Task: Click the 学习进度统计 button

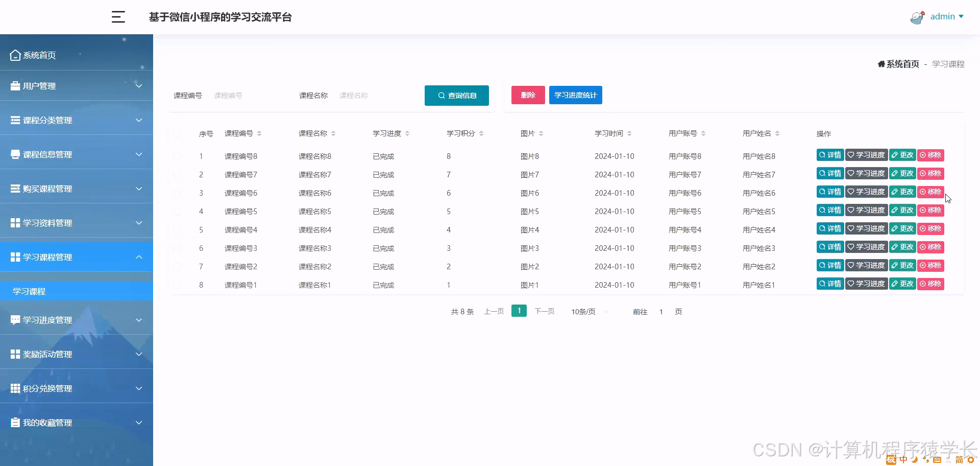Action: (575, 95)
